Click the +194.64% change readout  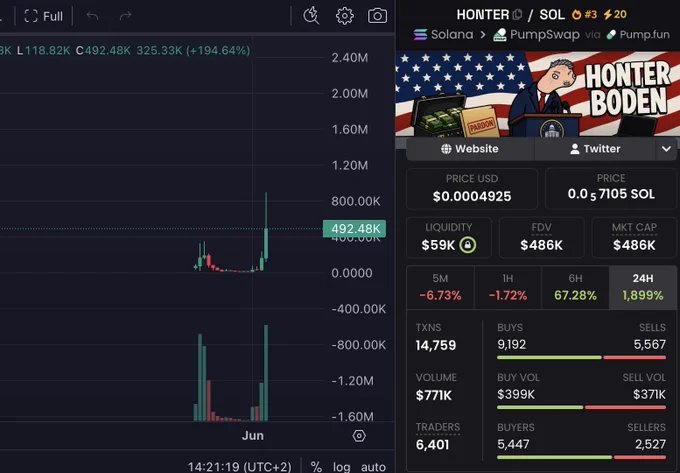tap(218, 51)
